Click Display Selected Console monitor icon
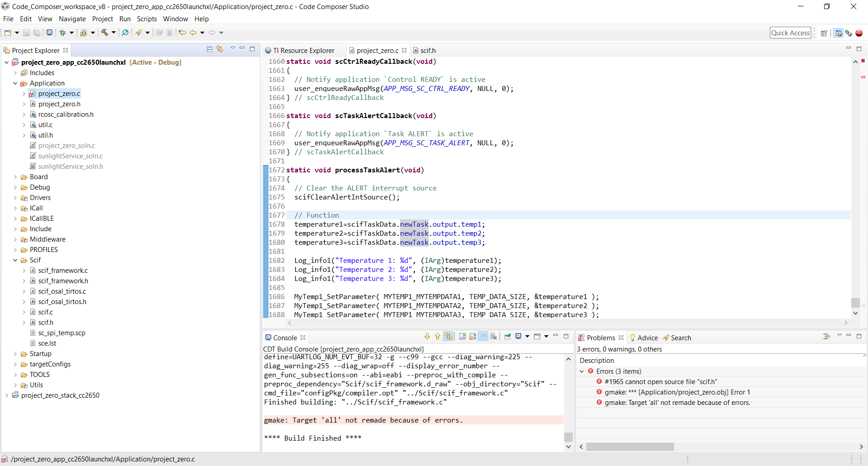 point(519,336)
